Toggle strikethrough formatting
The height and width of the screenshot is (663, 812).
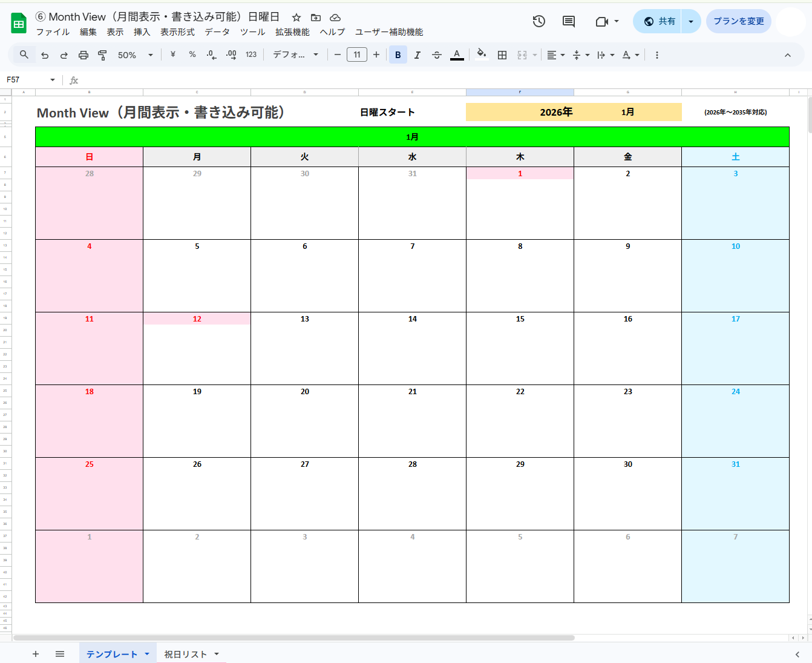point(437,54)
